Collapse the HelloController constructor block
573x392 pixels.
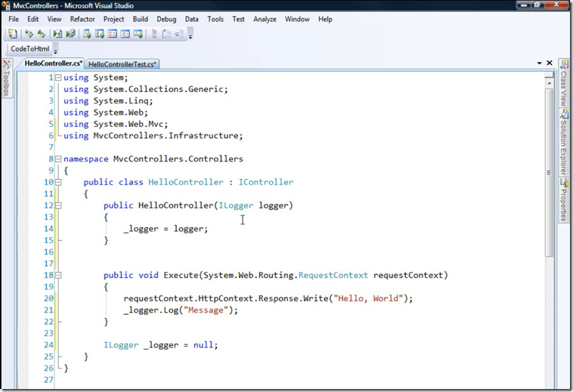(58, 205)
